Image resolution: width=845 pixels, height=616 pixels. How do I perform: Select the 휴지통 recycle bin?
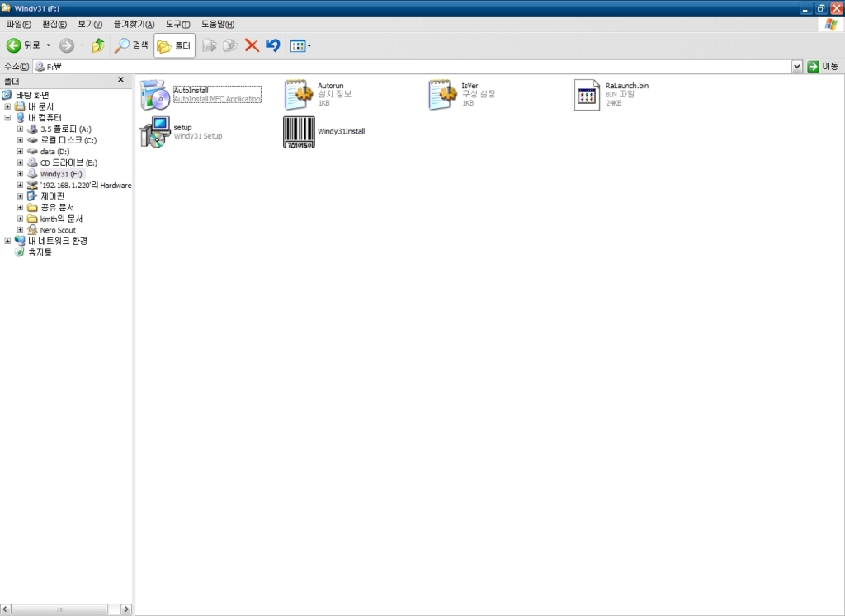coord(40,252)
